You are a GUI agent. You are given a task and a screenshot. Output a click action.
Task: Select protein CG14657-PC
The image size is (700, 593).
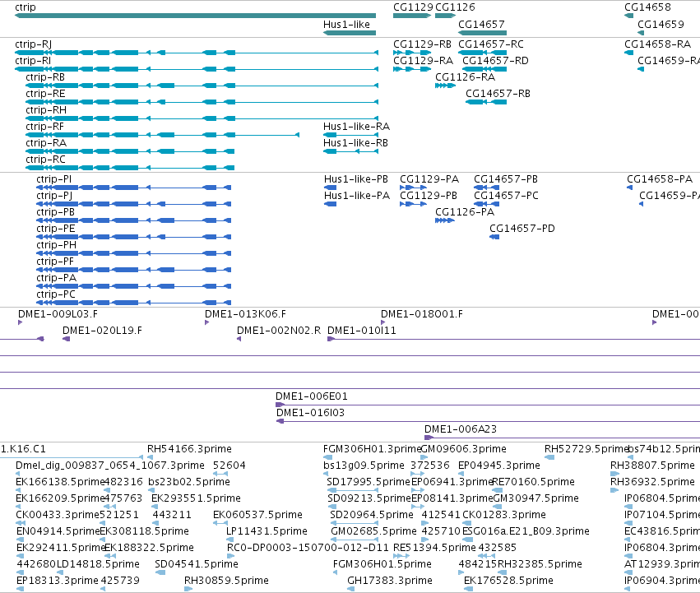506,196
